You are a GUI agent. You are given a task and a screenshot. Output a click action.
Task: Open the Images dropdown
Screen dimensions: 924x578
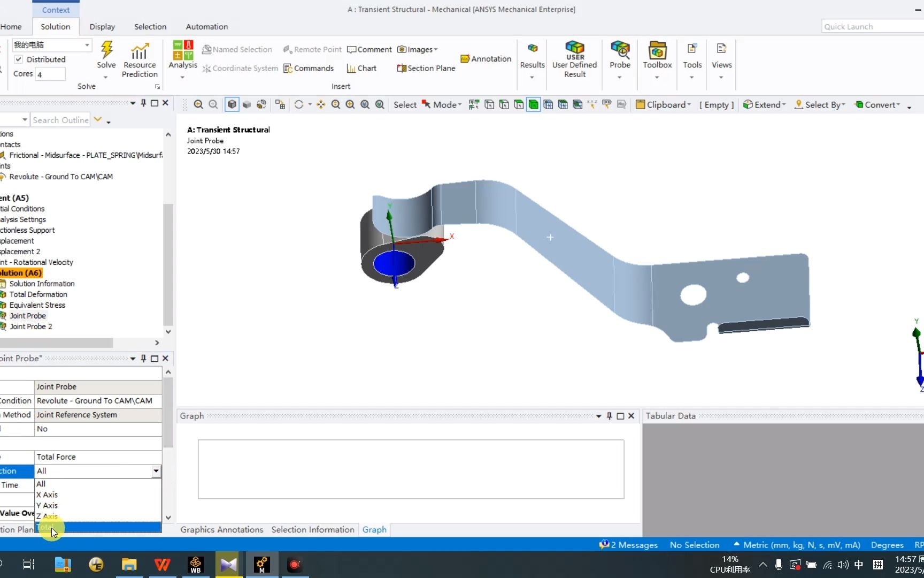[x=417, y=49]
